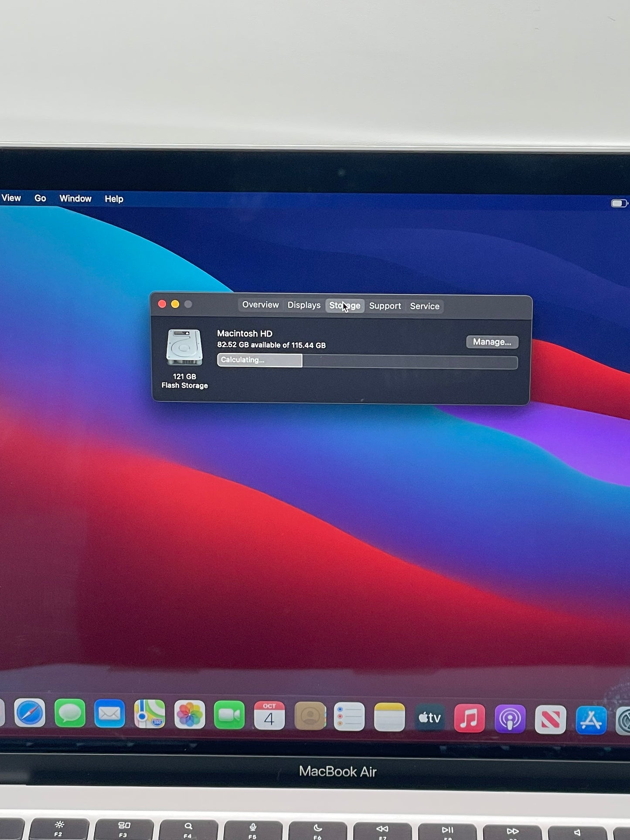Open the Support tab
The image size is (630, 840).
385,306
